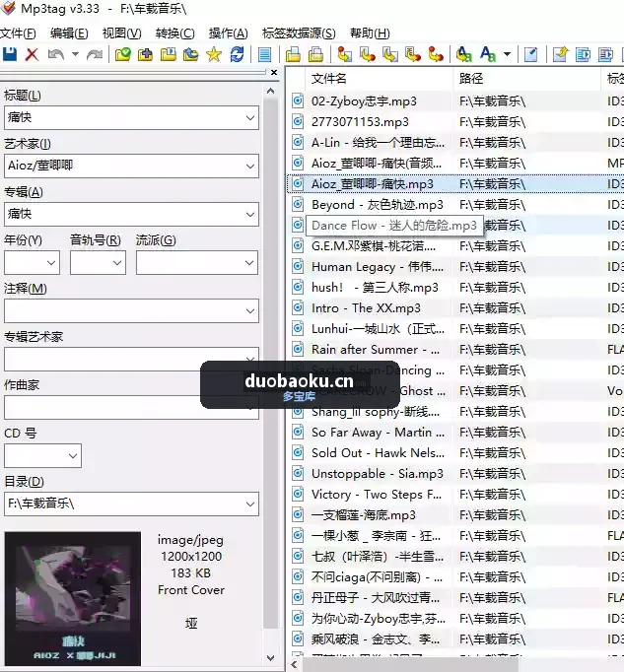Select file Unstoppable - Sia.mp3
This screenshot has width=624, height=672.
click(378, 474)
